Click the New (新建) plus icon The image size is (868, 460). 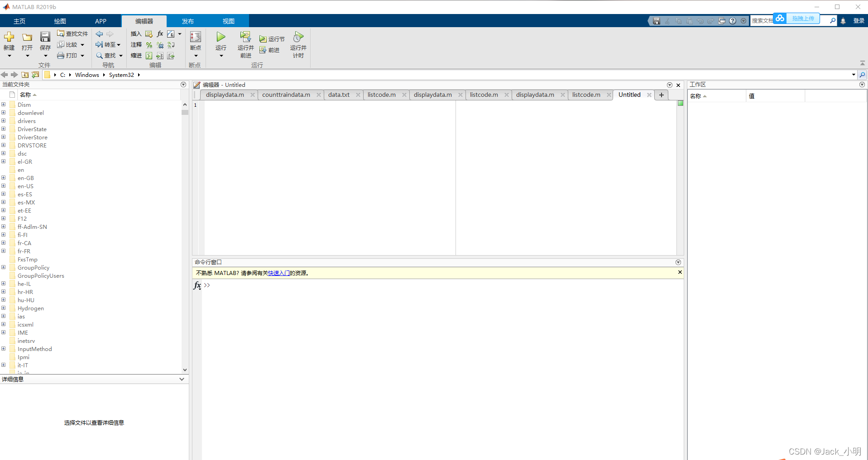9,37
